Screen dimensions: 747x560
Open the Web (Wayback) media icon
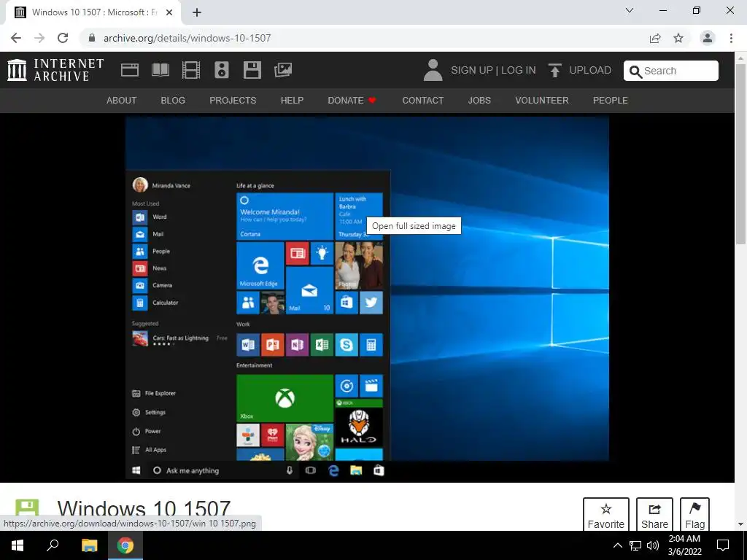(130, 70)
